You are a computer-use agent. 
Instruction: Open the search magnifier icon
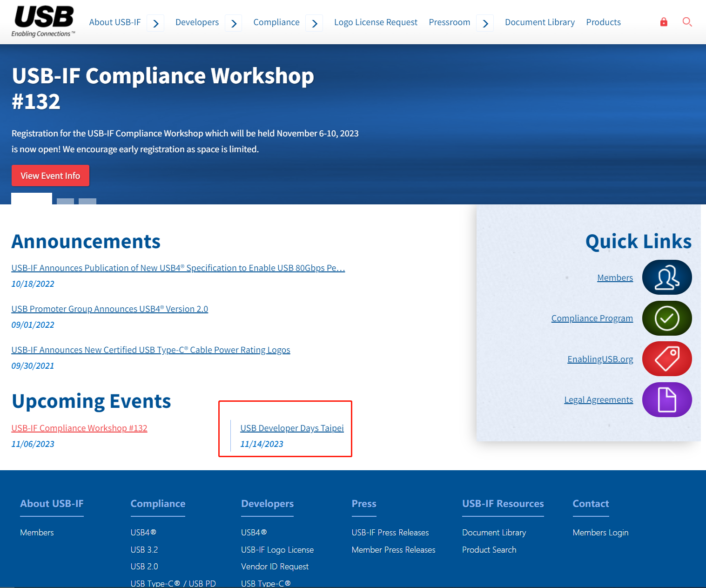[687, 22]
